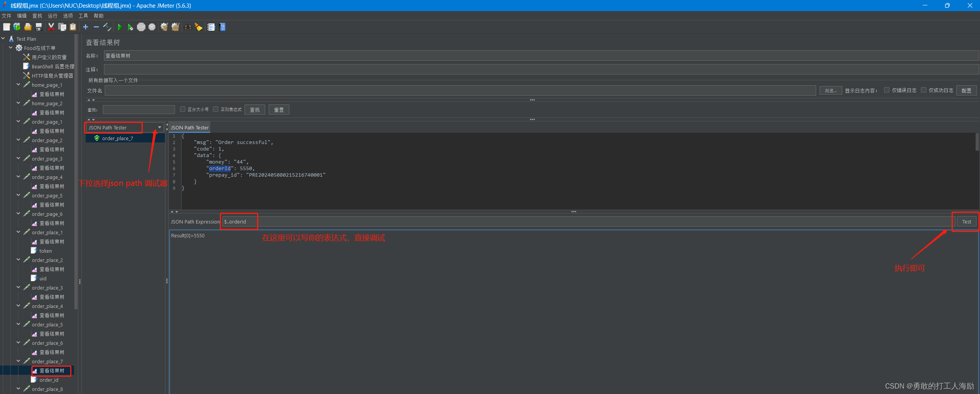980x394 pixels.
Task: Clear current results with single broom
Action: click(x=164, y=27)
